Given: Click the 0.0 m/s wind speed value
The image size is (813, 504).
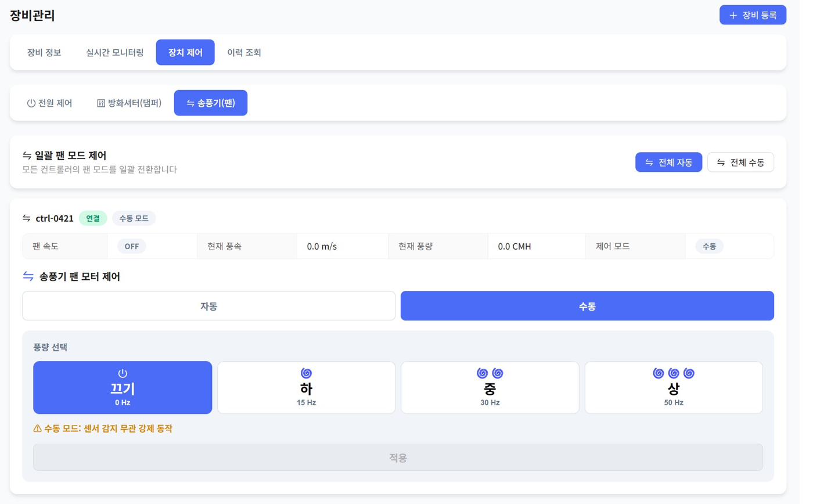Looking at the screenshot, I should pyautogui.click(x=322, y=246).
